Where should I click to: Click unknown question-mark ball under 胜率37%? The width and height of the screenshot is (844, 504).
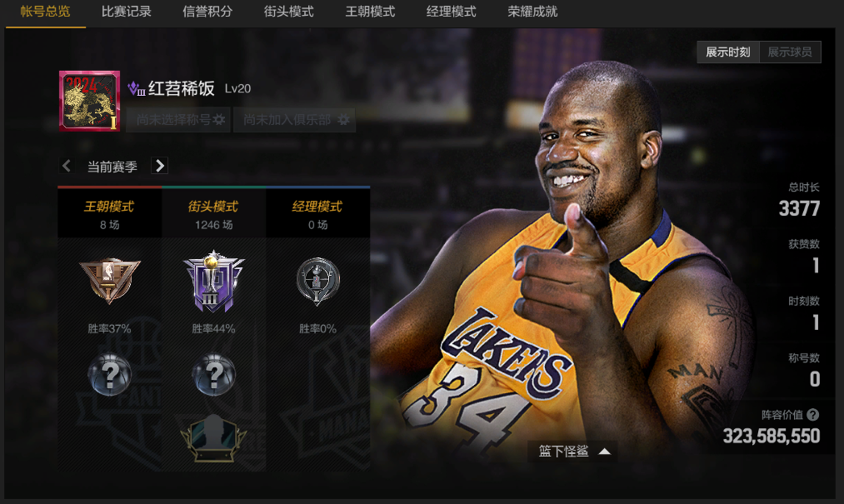click(x=110, y=374)
